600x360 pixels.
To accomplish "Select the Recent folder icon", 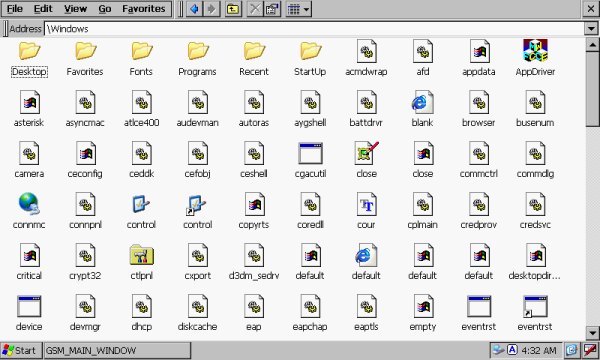I will (x=254, y=50).
